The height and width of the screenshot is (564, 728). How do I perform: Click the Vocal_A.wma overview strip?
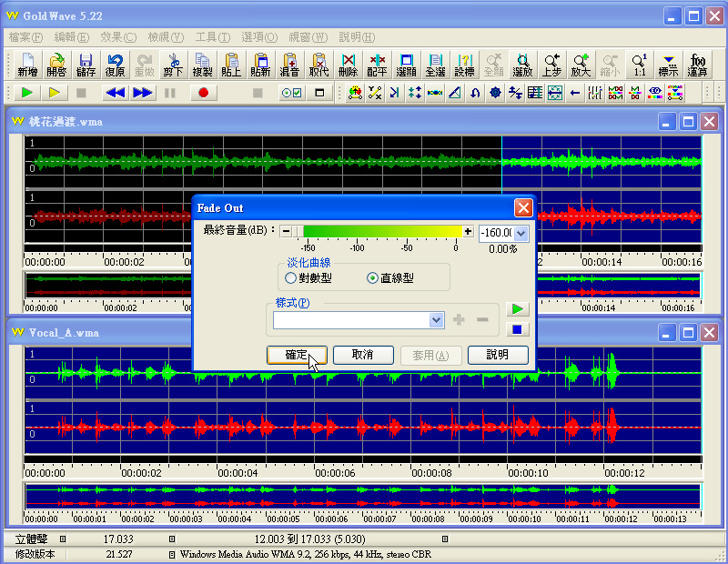click(x=363, y=496)
